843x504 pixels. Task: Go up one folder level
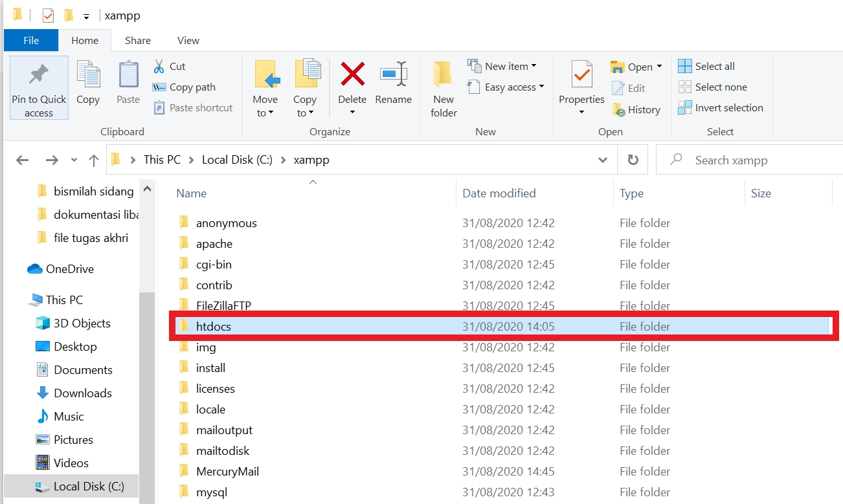94,160
